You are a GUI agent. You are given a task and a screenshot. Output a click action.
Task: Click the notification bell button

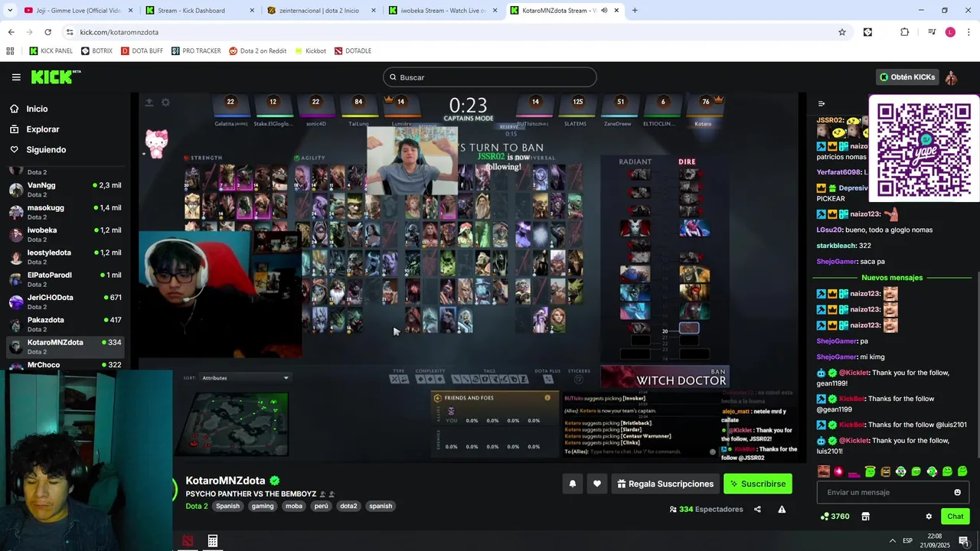572,484
